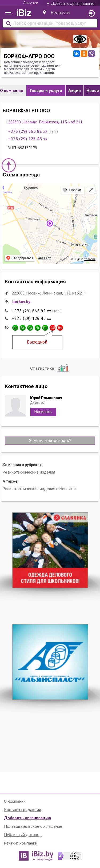The height and width of the screenshot is (868, 100).
Task: Toggle the Пробки traffic layer on map
Action: pos(72,190)
